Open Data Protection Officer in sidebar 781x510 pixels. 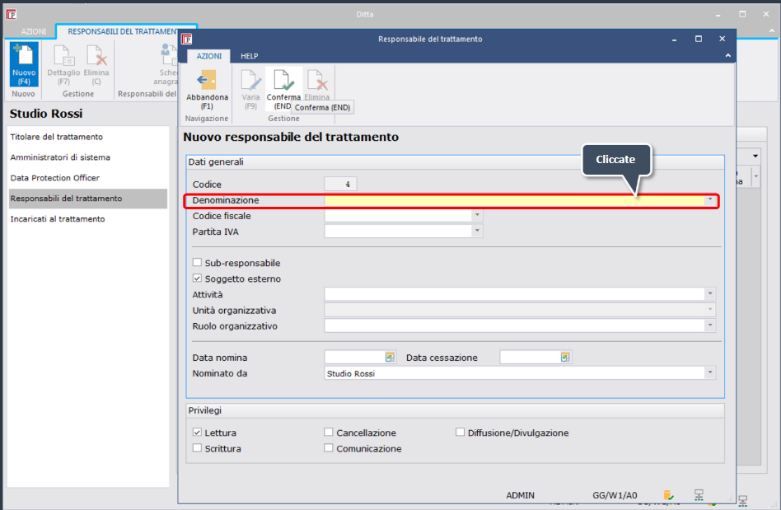click(55, 177)
